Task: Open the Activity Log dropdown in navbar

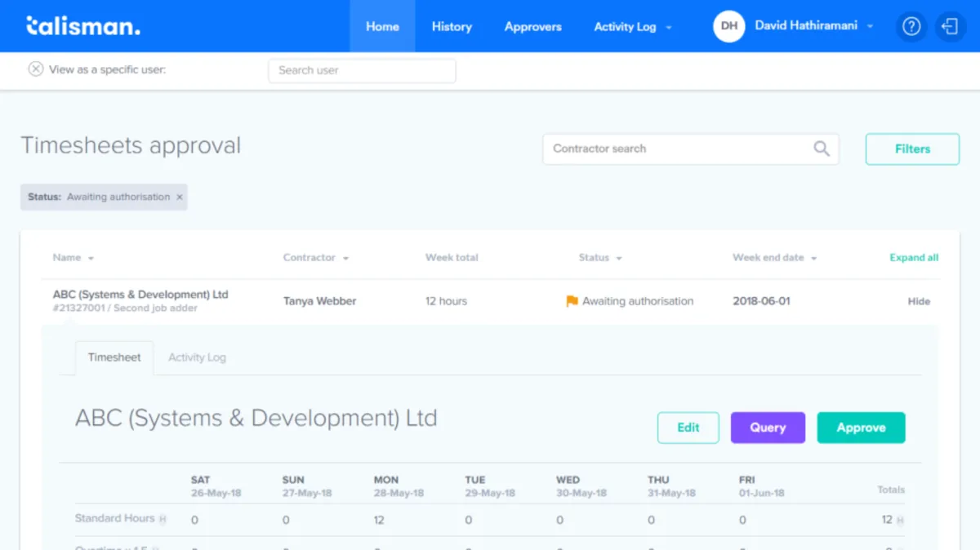Action: coord(632,27)
